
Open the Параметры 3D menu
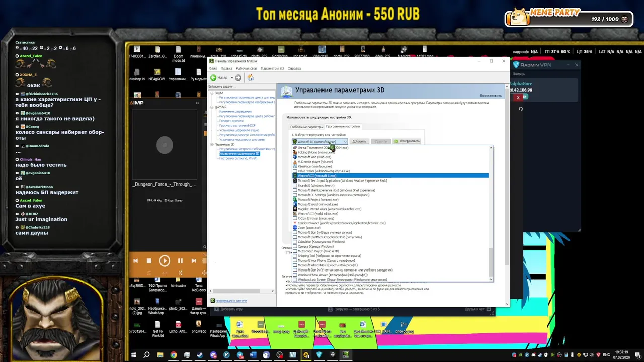pos(272,68)
